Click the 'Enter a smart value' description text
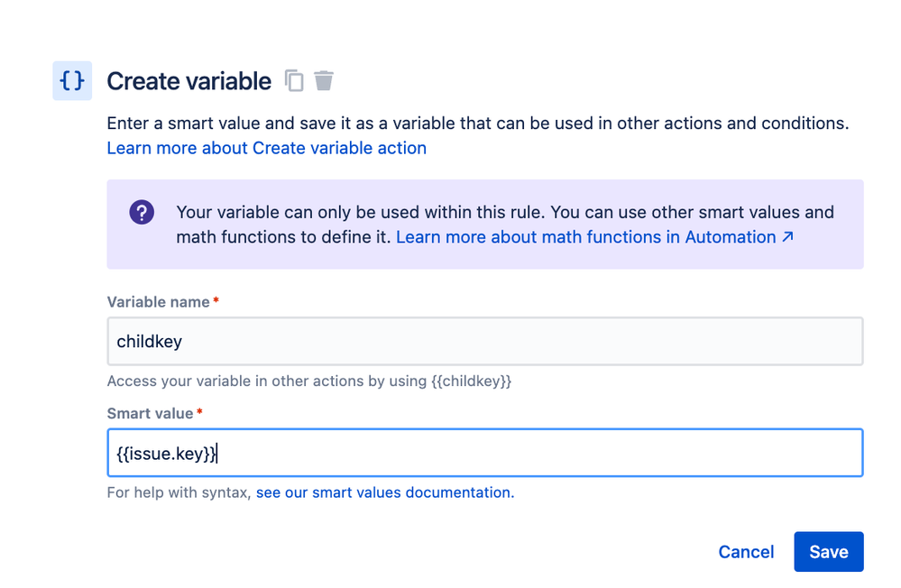 tap(477, 124)
